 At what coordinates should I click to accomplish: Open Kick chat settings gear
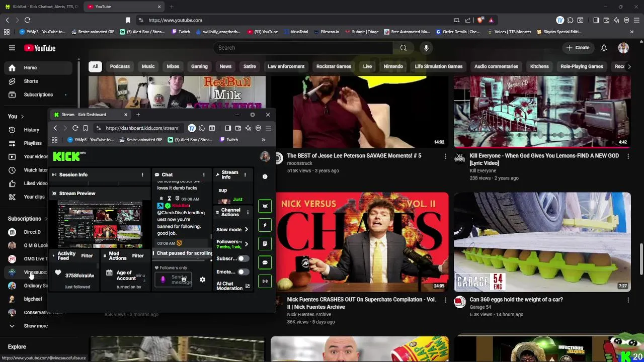202,280
